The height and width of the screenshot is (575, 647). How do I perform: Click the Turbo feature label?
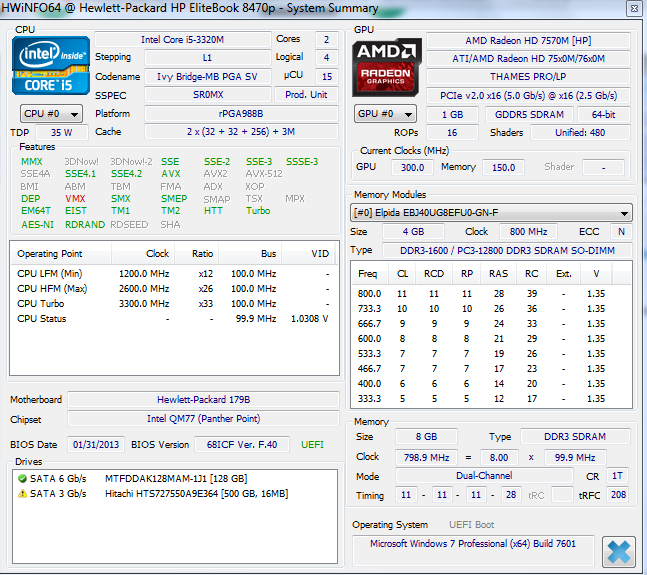[258, 211]
